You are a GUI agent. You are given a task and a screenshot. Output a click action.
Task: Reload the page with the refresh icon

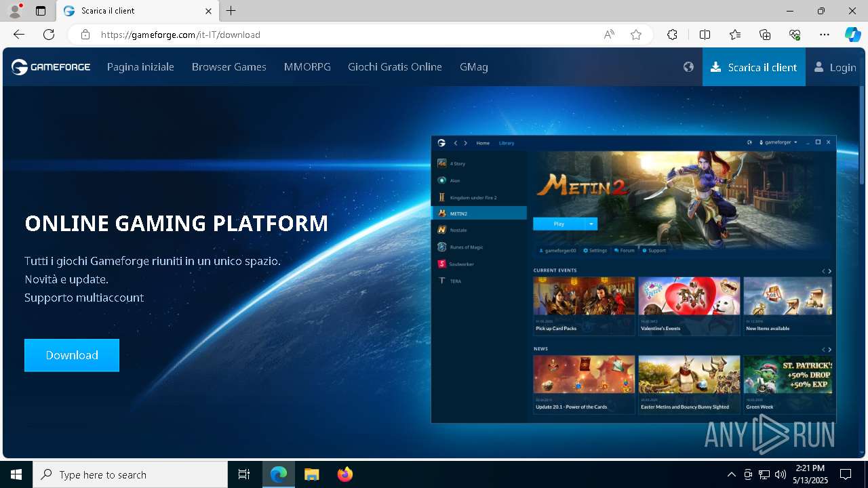[49, 35]
